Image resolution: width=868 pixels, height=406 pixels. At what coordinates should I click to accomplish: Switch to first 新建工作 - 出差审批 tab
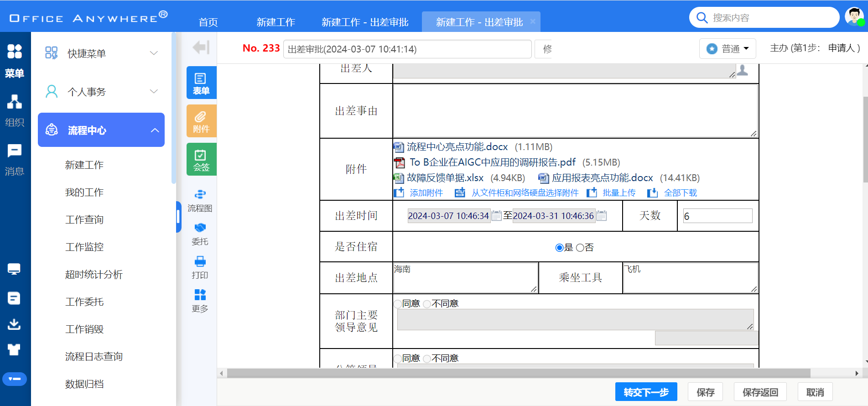point(365,22)
